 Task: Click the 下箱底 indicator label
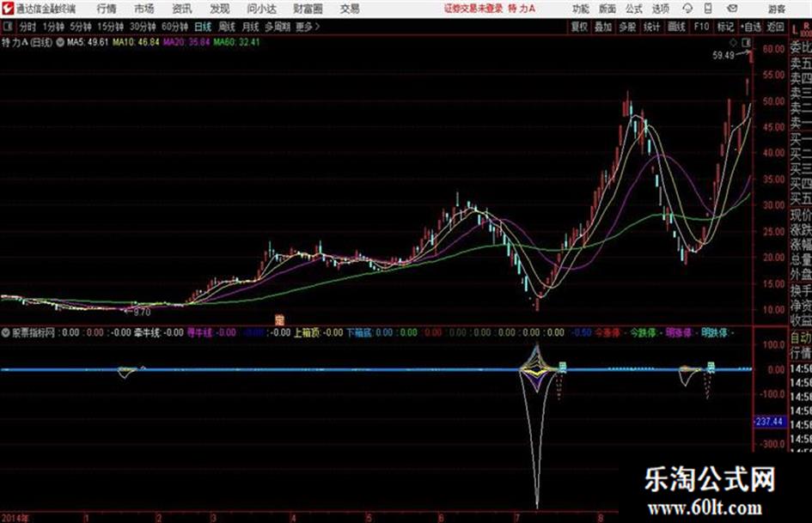[359, 333]
